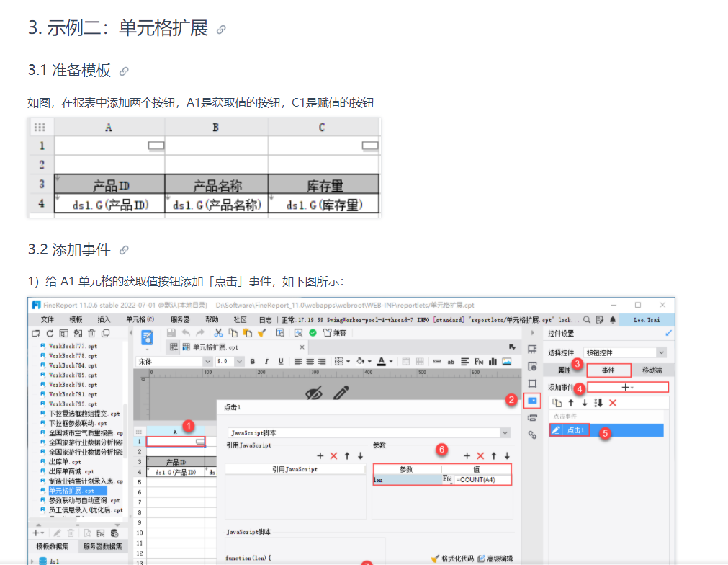
Task: Copy anchor link beside heading 示例二：单元格扩展
Action: click(221, 30)
